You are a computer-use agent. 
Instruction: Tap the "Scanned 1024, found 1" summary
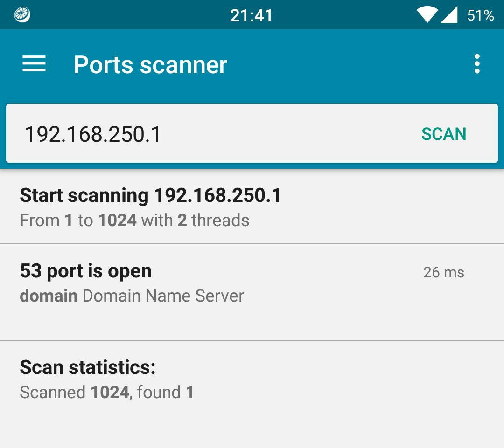click(x=106, y=392)
